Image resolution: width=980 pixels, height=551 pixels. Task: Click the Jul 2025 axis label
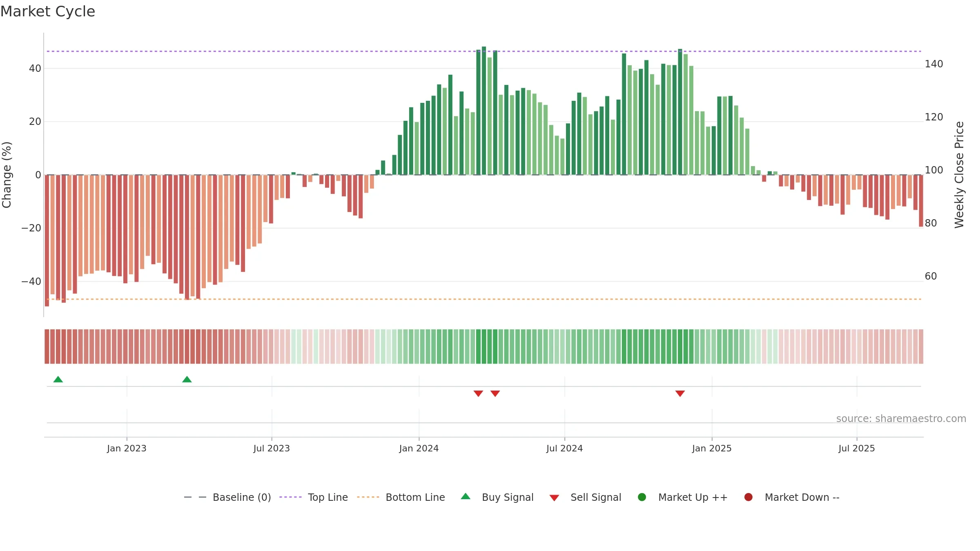857,449
